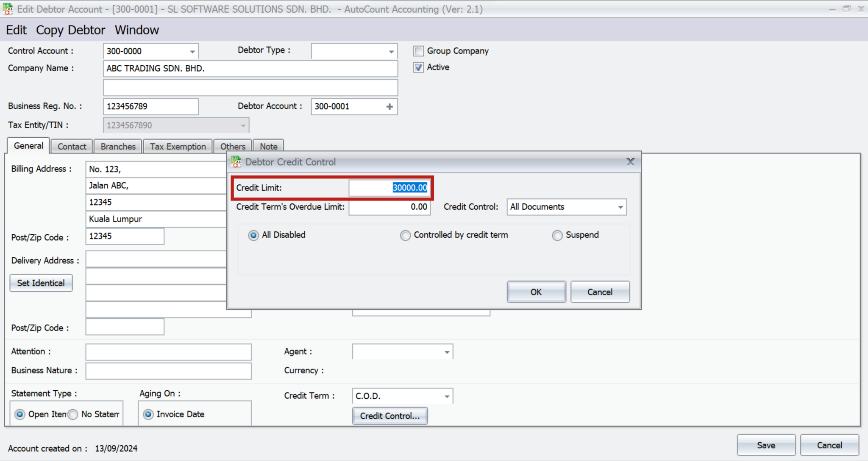Click Cancel in the Credit Control dialog
This screenshot has height=461, width=868.
[x=600, y=292]
